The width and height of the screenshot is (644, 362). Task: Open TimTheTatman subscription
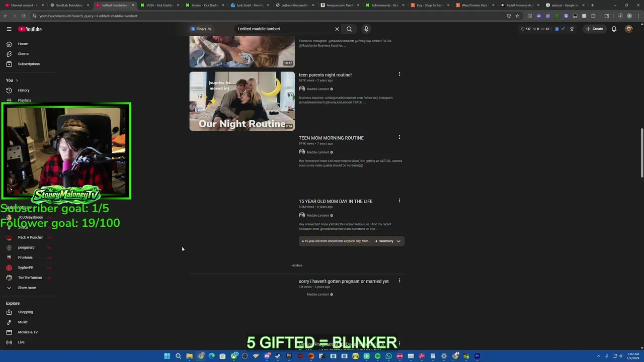point(30,278)
